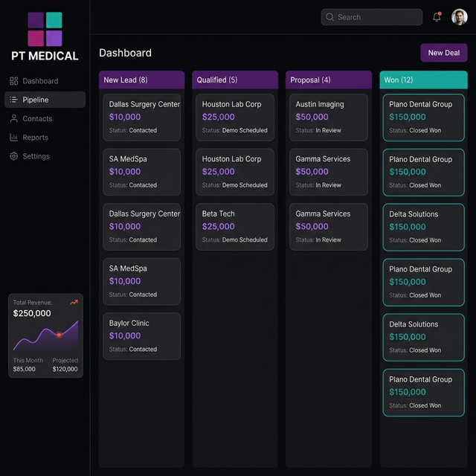Select the New Lead (8) column header

click(142, 80)
